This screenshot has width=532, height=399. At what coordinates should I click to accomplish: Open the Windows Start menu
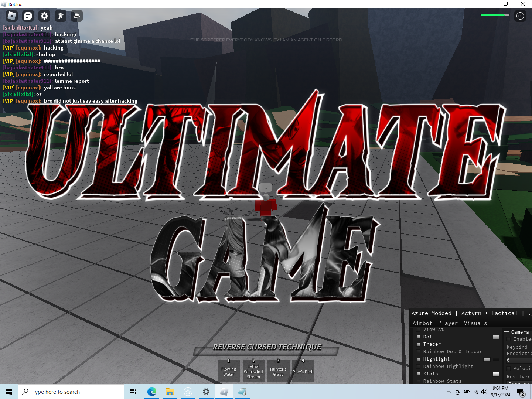[x=9, y=392]
